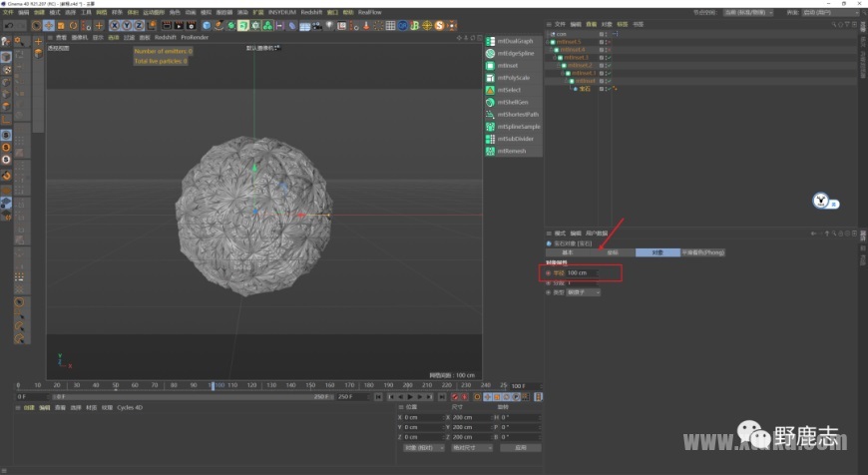Toggle mtInset.1 enable checkmark
868x475 pixels.
coord(609,73)
